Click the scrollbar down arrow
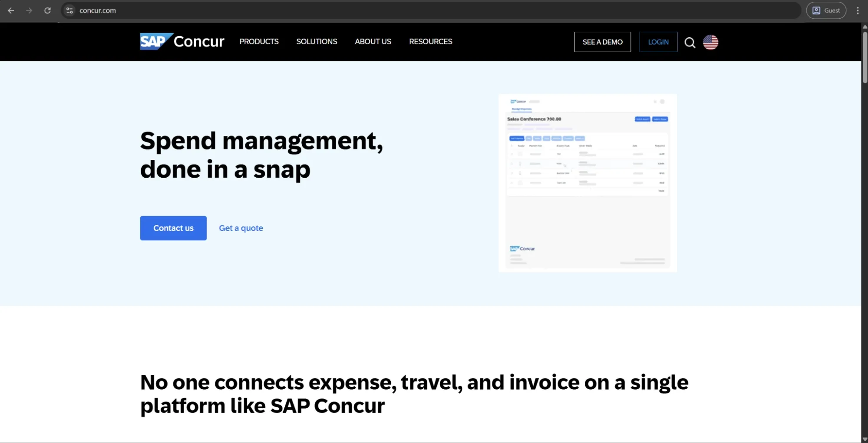Screen dimensions: 868x443 (864, 438)
